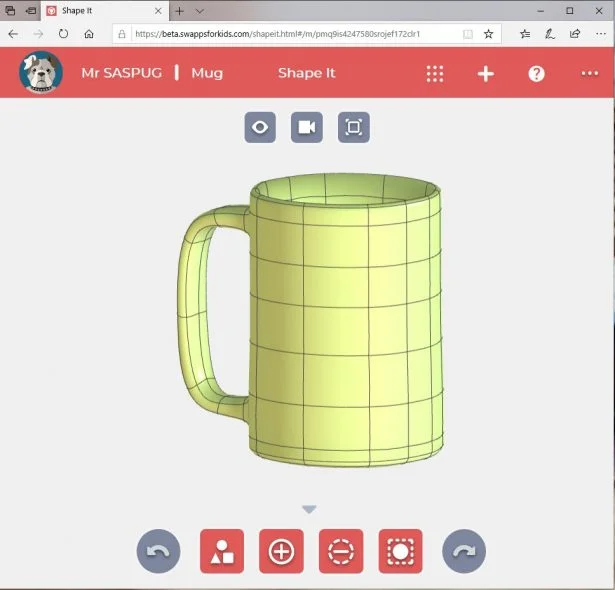Screen dimensions: 615x590
Task: Click the redo arrow button
Action: point(464,551)
